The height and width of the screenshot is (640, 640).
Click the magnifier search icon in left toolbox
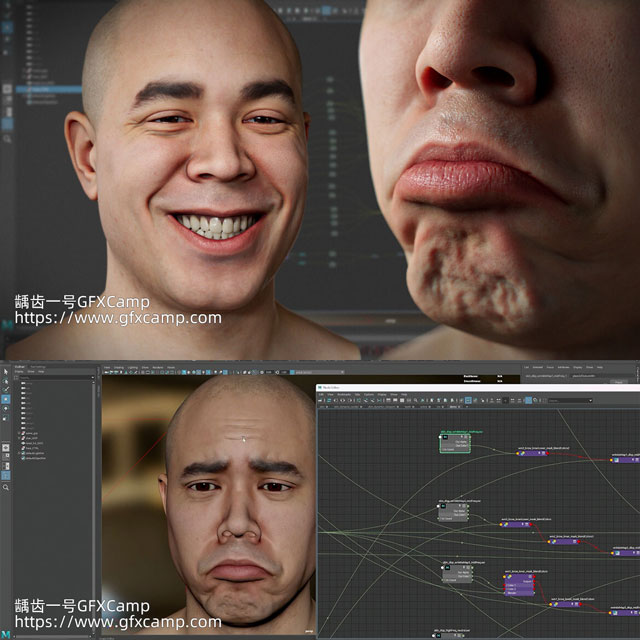[x=6, y=487]
